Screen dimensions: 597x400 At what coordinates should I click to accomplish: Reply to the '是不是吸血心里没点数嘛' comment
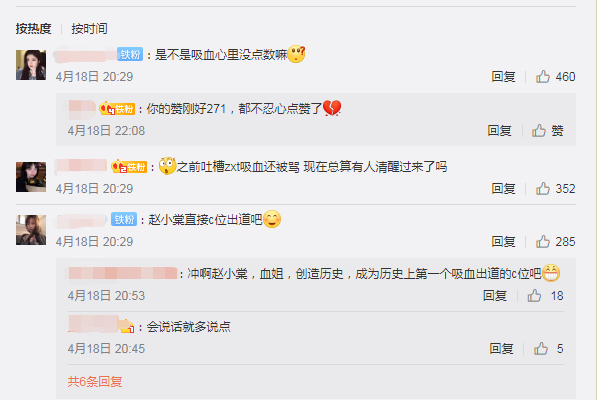503,76
